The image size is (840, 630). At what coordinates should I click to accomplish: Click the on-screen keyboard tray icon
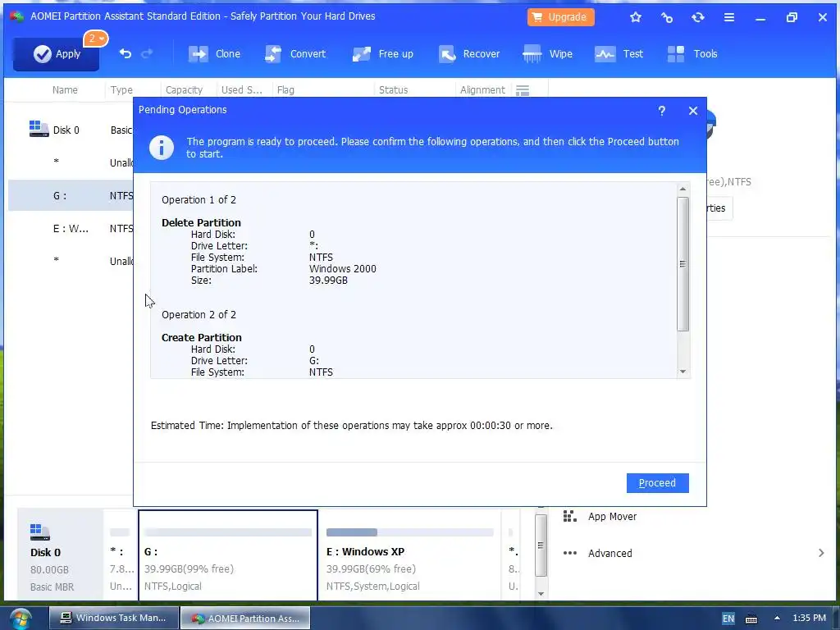click(x=751, y=619)
